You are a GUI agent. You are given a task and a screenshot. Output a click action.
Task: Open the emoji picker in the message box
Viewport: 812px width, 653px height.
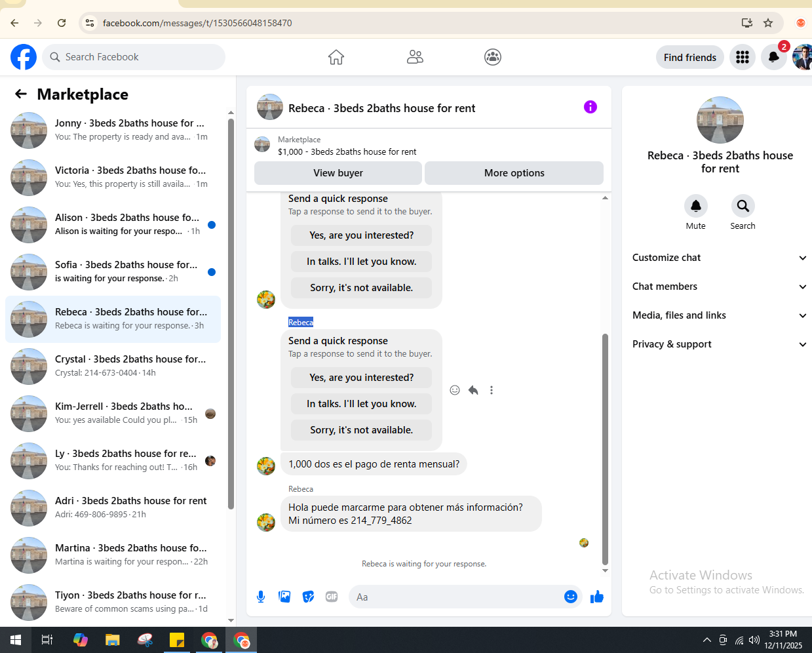click(571, 597)
